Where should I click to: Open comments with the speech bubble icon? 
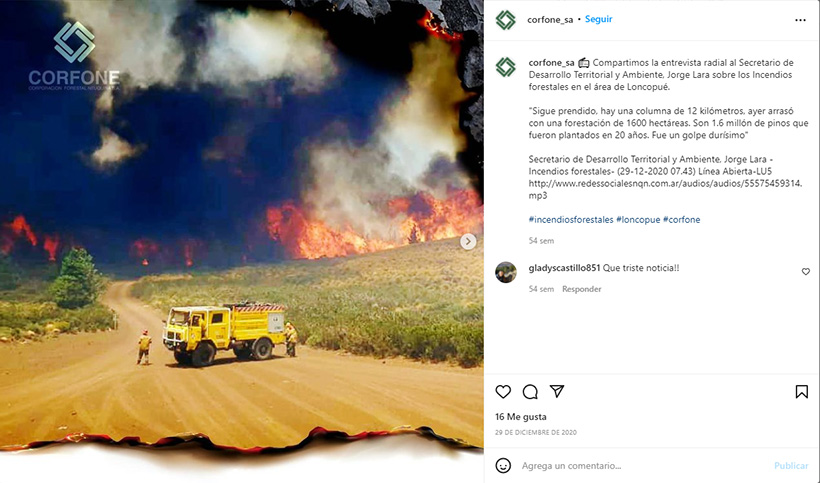(x=530, y=392)
